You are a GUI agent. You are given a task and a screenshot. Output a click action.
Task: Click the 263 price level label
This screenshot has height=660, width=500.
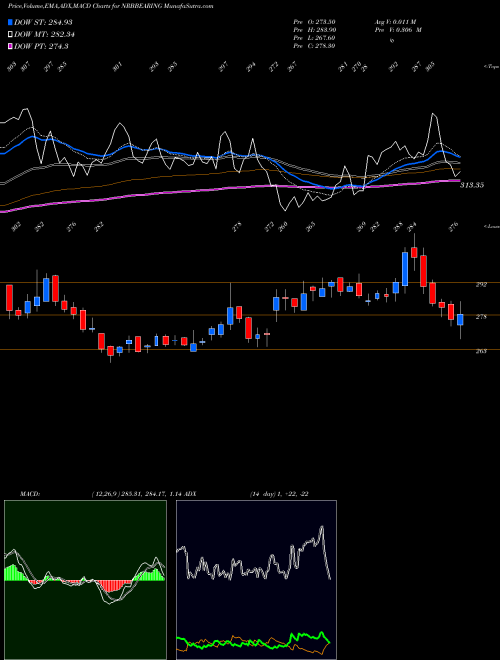[x=481, y=351]
